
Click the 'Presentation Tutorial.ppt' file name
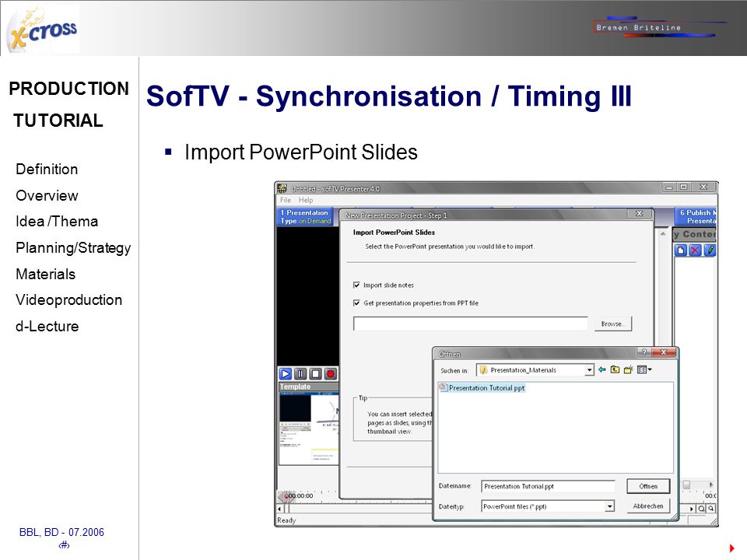point(486,387)
